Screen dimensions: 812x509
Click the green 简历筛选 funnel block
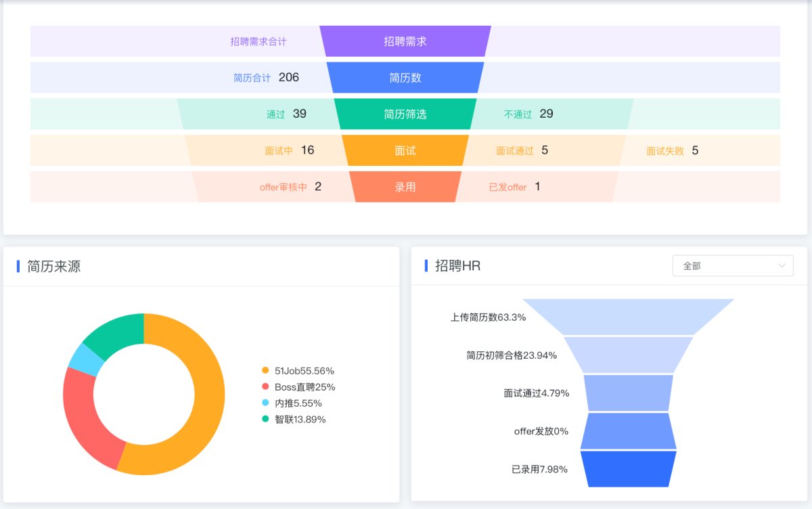tap(405, 114)
